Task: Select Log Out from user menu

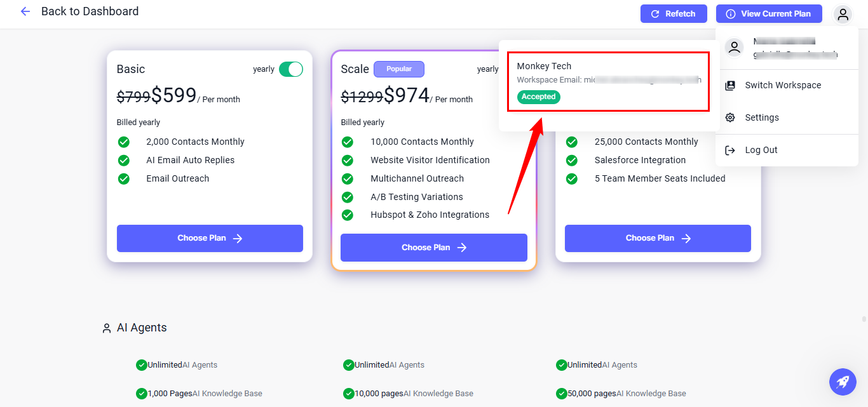Action: click(761, 150)
